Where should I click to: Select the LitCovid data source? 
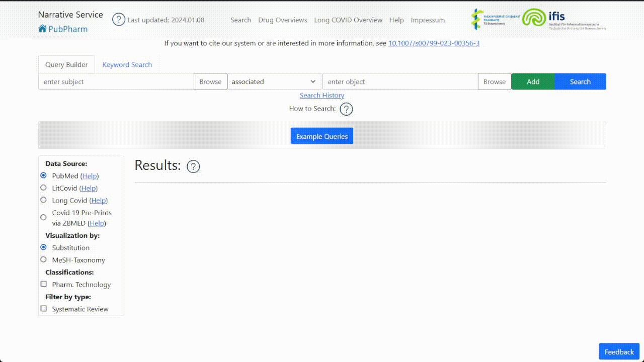click(x=43, y=188)
